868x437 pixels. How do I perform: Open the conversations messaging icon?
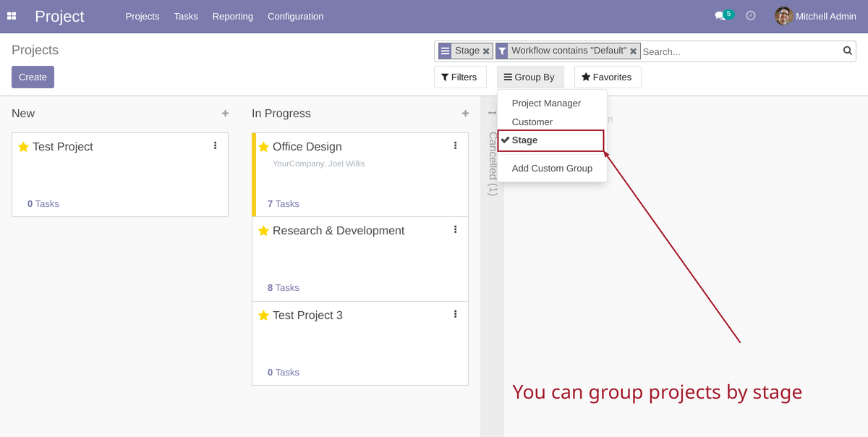(718, 14)
